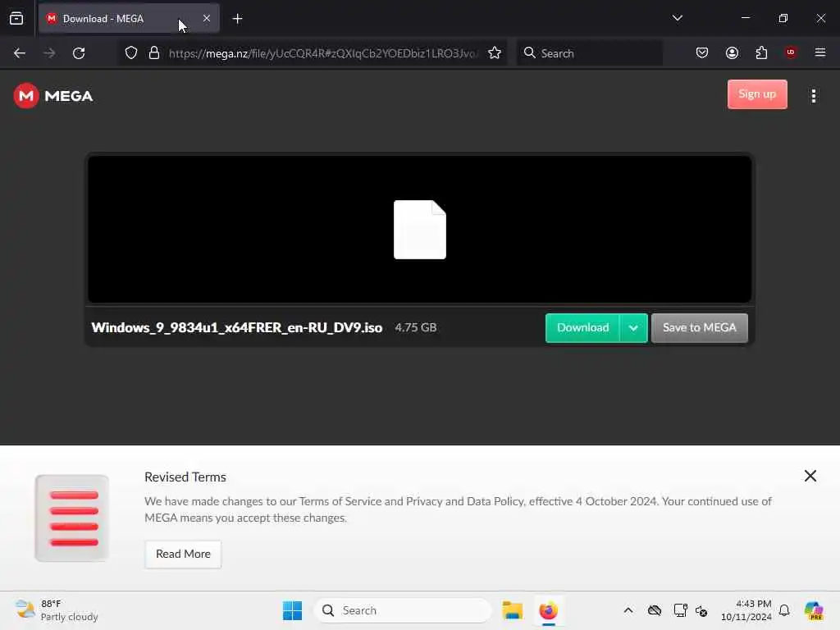Image resolution: width=840 pixels, height=630 pixels.
Task: Go forward one page
Action: click(49, 53)
